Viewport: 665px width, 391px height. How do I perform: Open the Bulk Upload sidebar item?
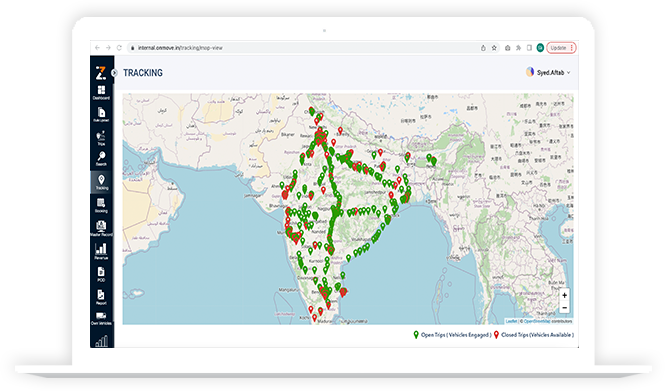pos(101,115)
